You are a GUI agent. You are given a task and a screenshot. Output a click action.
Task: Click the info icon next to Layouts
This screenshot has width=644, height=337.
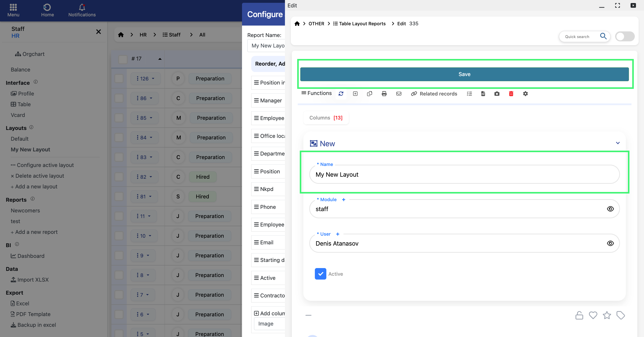pos(31,127)
